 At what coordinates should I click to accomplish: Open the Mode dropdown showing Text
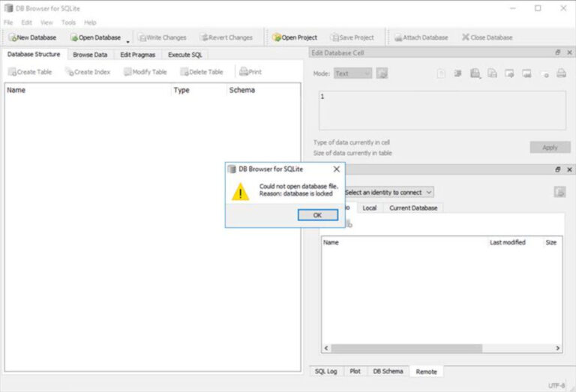coord(352,73)
